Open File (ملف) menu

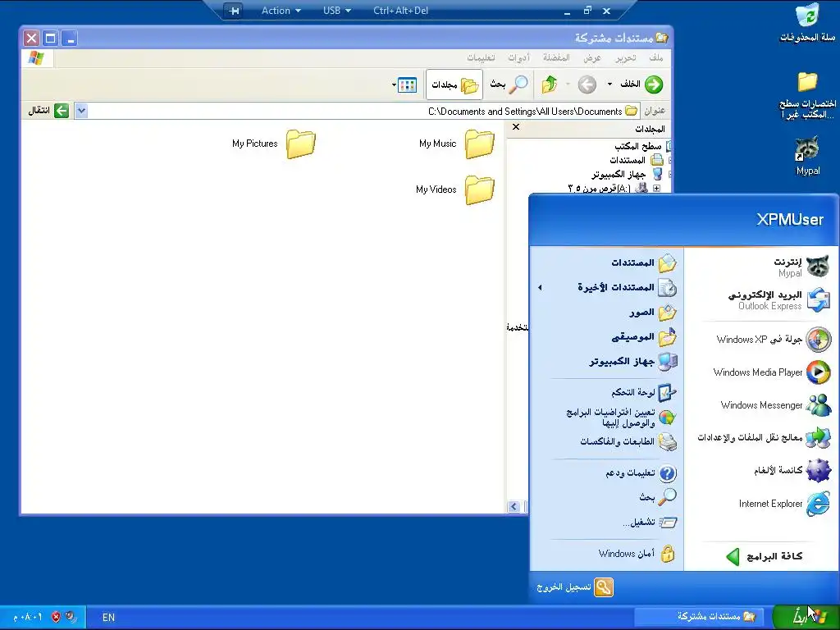click(x=655, y=58)
